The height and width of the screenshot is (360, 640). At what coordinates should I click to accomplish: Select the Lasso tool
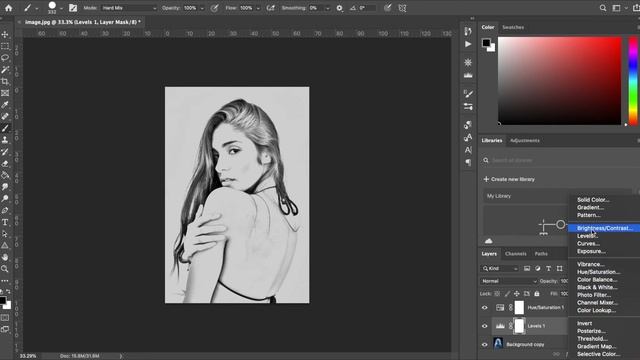[5, 58]
